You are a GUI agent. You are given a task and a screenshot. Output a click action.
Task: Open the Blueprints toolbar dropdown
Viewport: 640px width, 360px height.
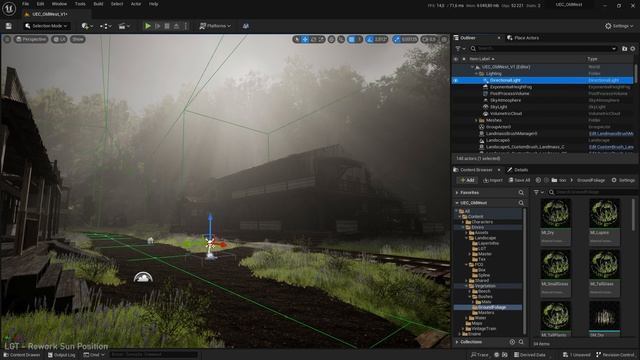pos(105,26)
